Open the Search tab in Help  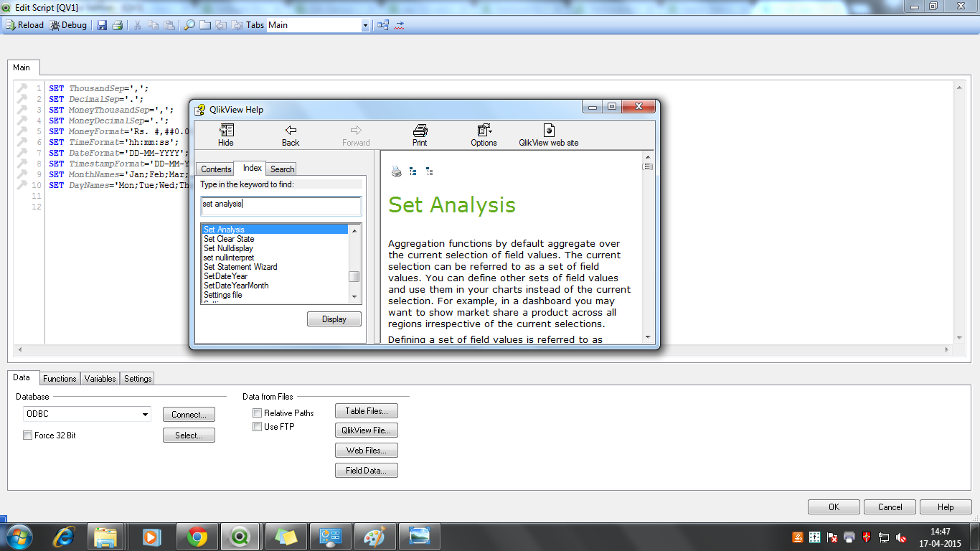point(282,169)
